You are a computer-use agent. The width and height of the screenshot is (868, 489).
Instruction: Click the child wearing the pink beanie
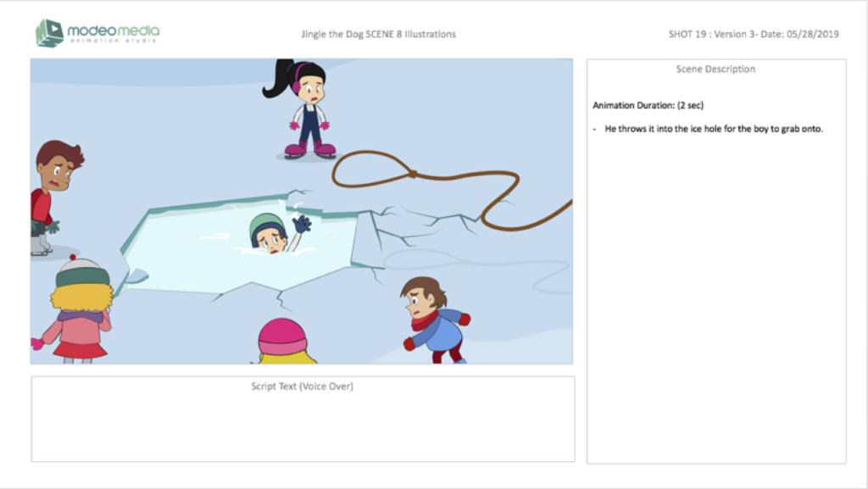pos(284,342)
